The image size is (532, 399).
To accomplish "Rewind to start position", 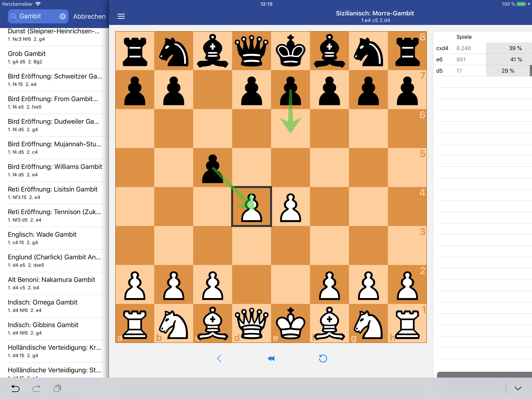I will coord(271,358).
